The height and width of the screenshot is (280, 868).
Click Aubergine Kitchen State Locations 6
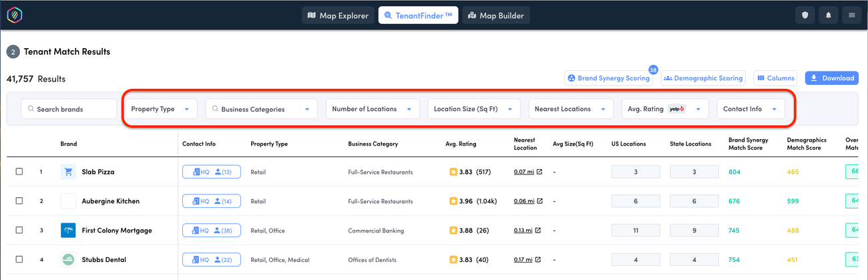[x=694, y=201]
